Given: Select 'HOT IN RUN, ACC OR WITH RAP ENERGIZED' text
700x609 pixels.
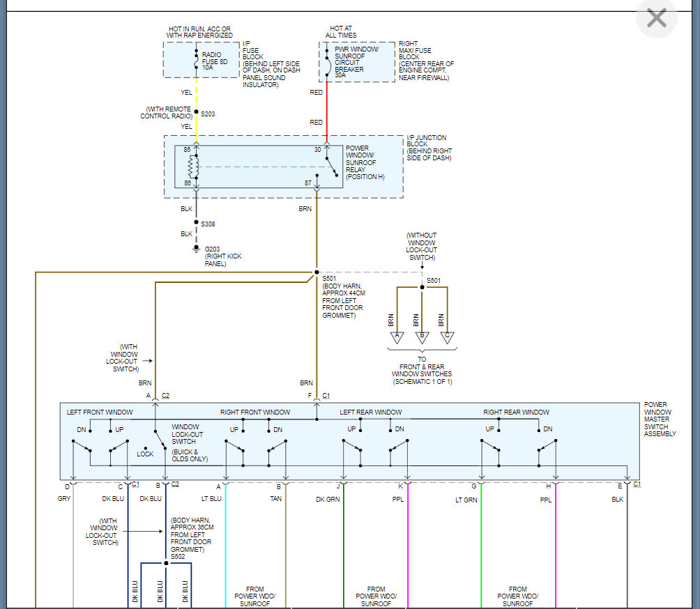Looking at the screenshot, I should pos(199,32).
